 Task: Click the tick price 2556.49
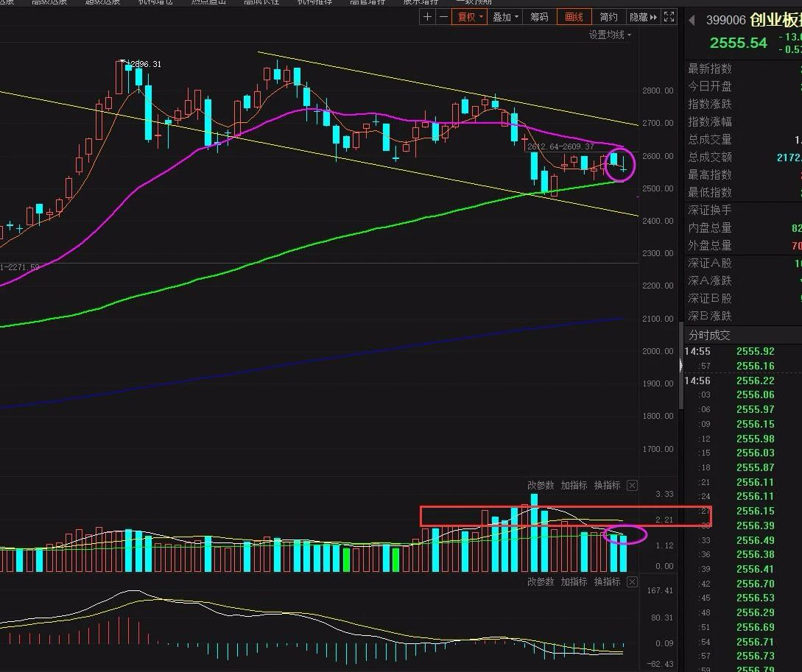pyautogui.click(x=755, y=540)
